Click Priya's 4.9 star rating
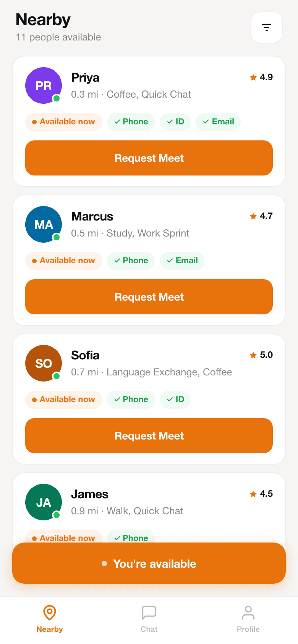The image size is (298, 644). [x=261, y=77]
